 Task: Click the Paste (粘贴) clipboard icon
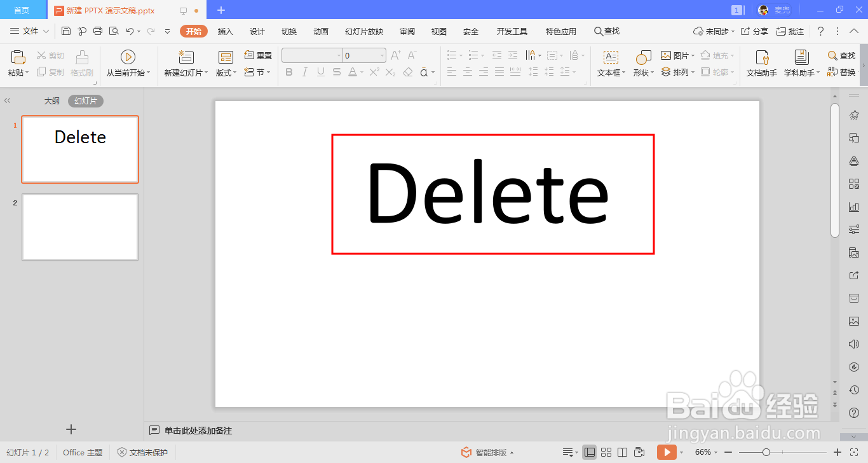coord(18,57)
